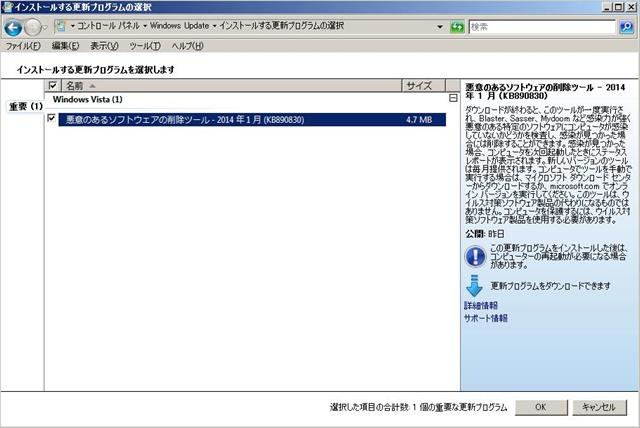Sort by the 名前 column header
The image size is (640, 428).
click(x=231, y=86)
